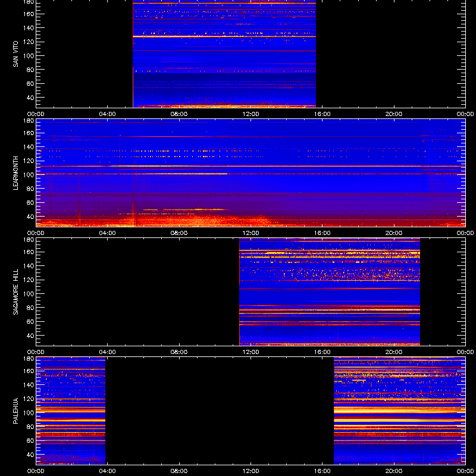This screenshot has width=476, height=476.
Task: Pick the 120 label on Sagamore Hill axis
Action: (29, 280)
